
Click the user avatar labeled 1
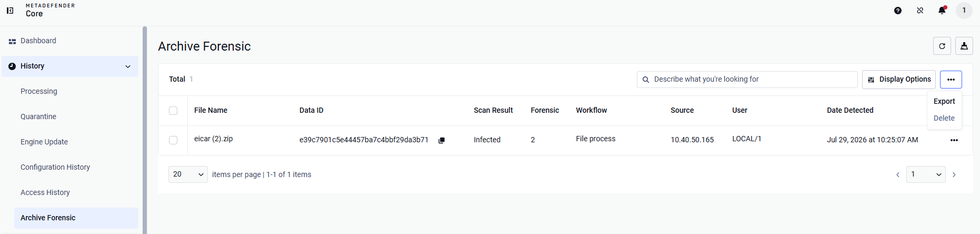[x=964, y=11]
